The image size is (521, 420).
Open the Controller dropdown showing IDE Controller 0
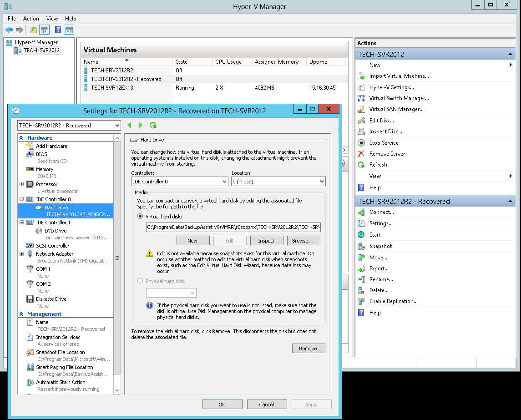(x=180, y=182)
